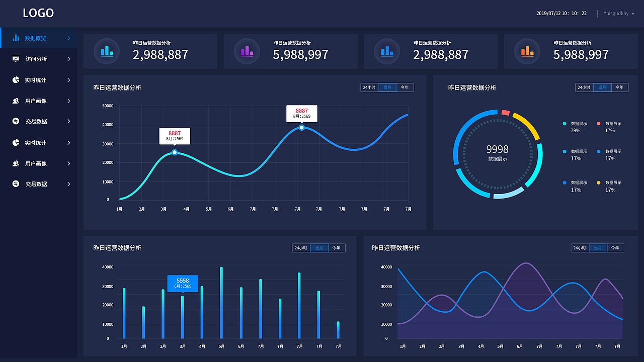Image resolution: width=644 pixels, height=362 pixels.
Task: Click the 79% legend value
Action: point(576,131)
